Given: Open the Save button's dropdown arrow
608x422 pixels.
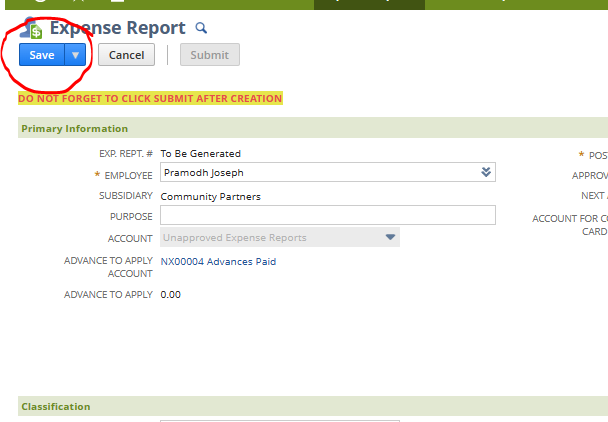Looking at the screenshot, I should pyautogui.click(x=75, y=55).
